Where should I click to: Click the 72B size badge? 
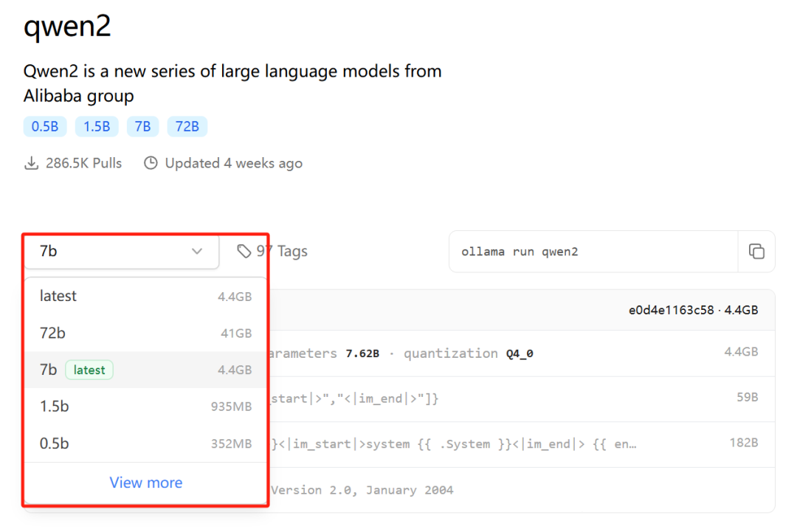pyautogui.click(x=187, y=126)
